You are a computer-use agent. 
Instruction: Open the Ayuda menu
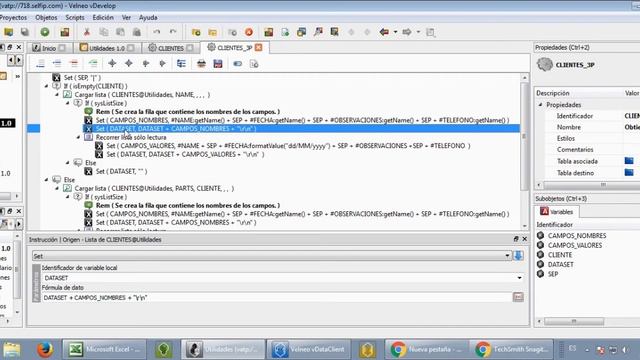point(148,18)
